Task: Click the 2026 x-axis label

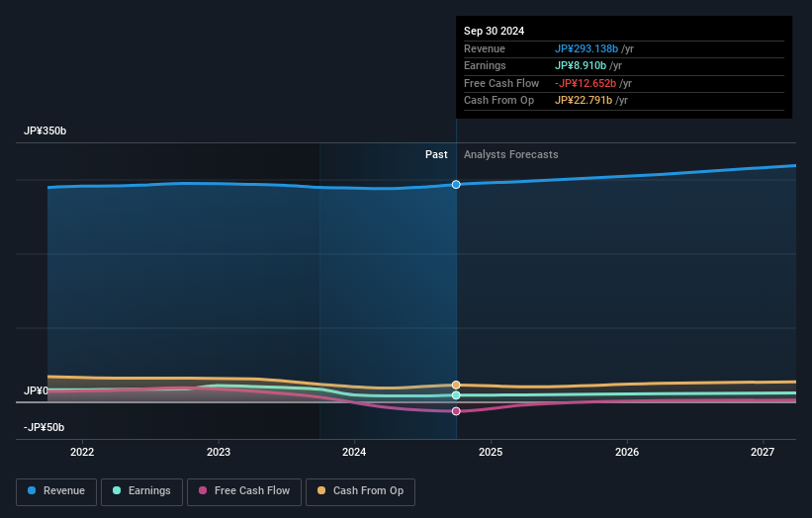Action: tap(627, 453)
